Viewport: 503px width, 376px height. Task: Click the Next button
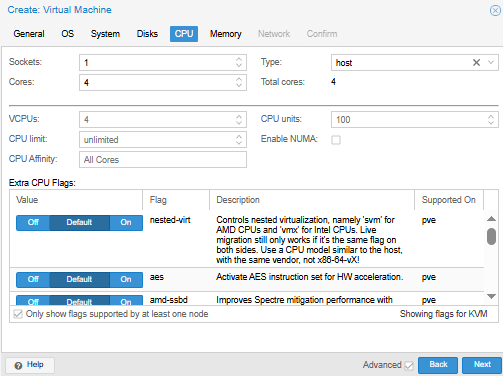482,365
